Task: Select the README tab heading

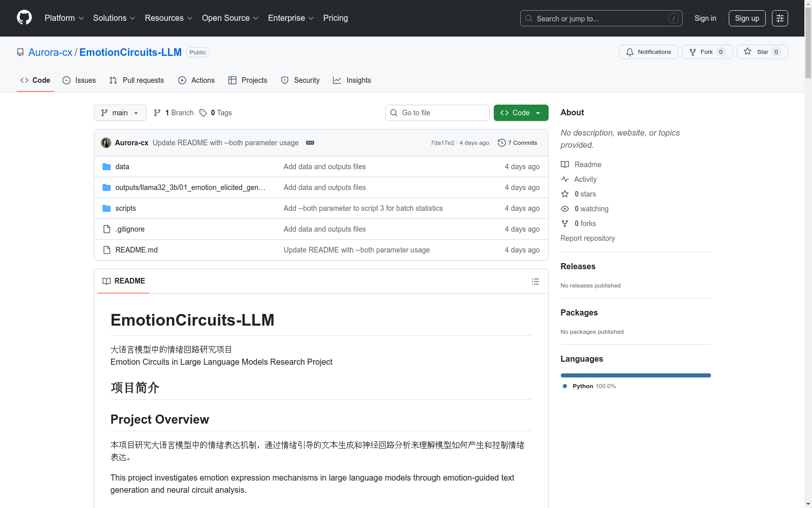Action: [124, 281]
